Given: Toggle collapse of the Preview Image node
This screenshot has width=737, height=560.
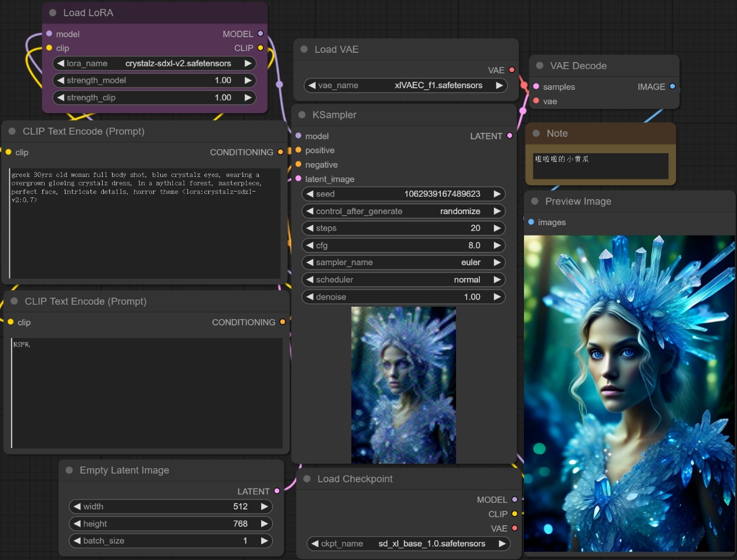Looking at the screenshot, I should [x=534, y=201].
